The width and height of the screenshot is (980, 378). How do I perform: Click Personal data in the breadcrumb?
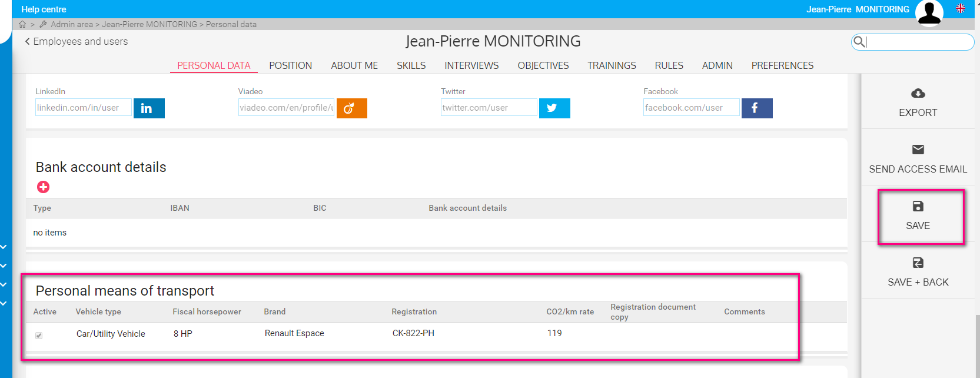(x=231, y=24)
